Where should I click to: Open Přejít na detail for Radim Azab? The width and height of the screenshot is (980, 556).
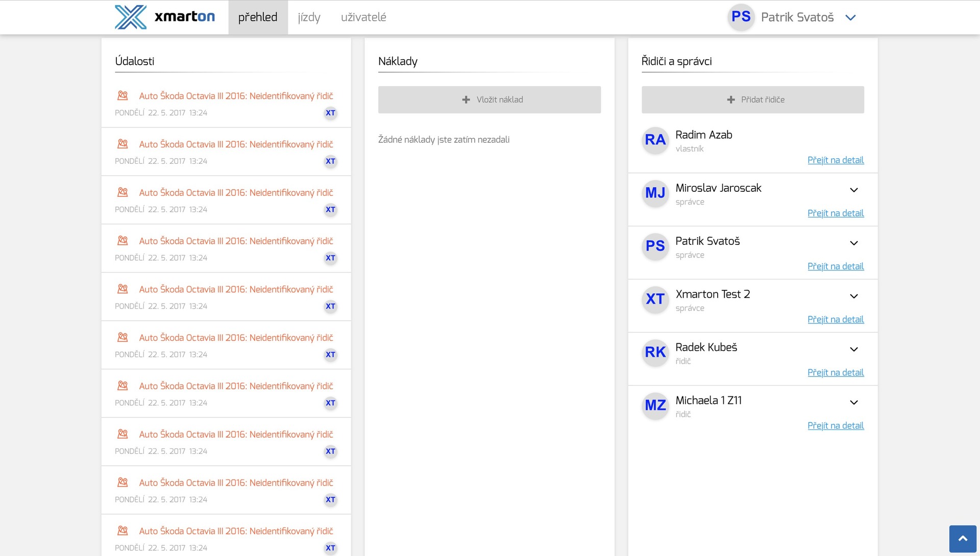(835, 160)
